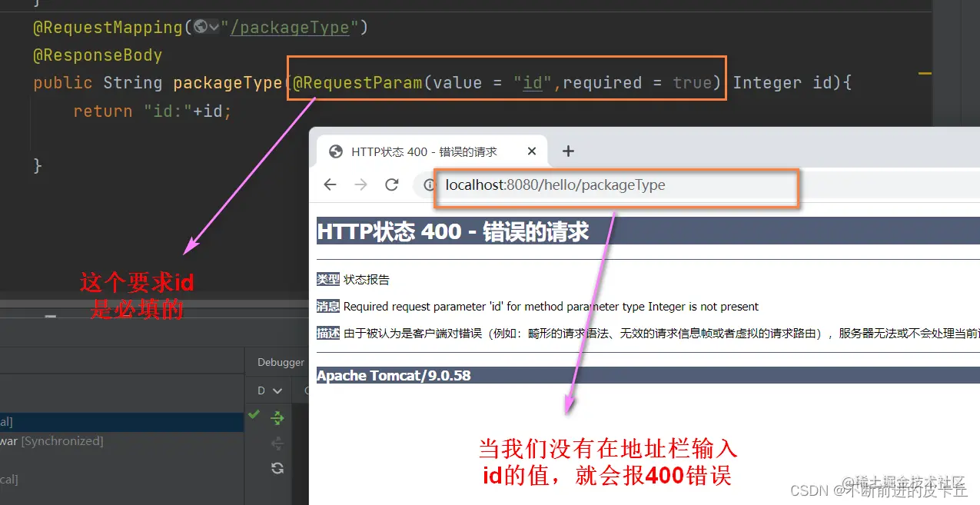
Task: Open a new browser tab with plus button
Action: [x=567, y=151]
